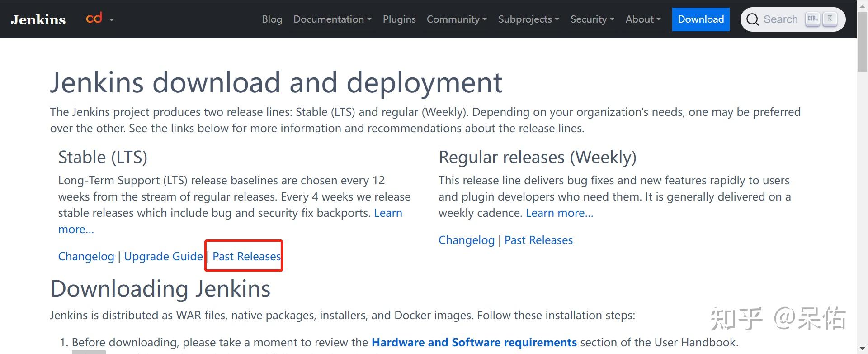Expand the About dropdown menu
This screenshot has height=354, width=868.
(643, 19)
